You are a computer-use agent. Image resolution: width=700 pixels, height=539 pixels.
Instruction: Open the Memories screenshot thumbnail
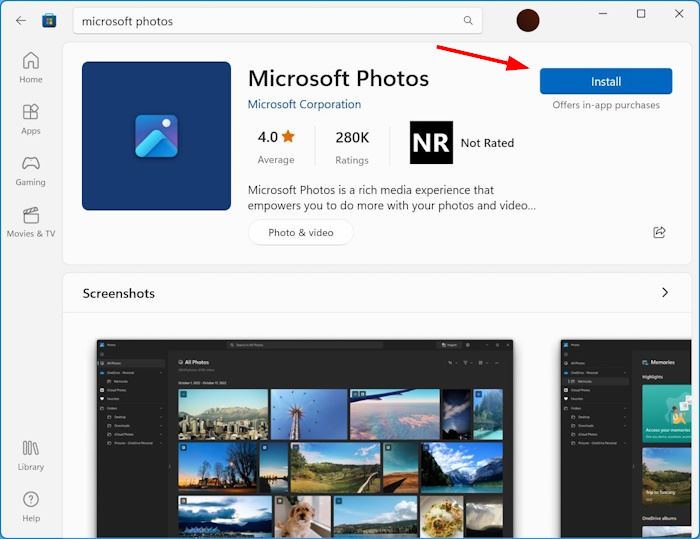coord(626,439)
